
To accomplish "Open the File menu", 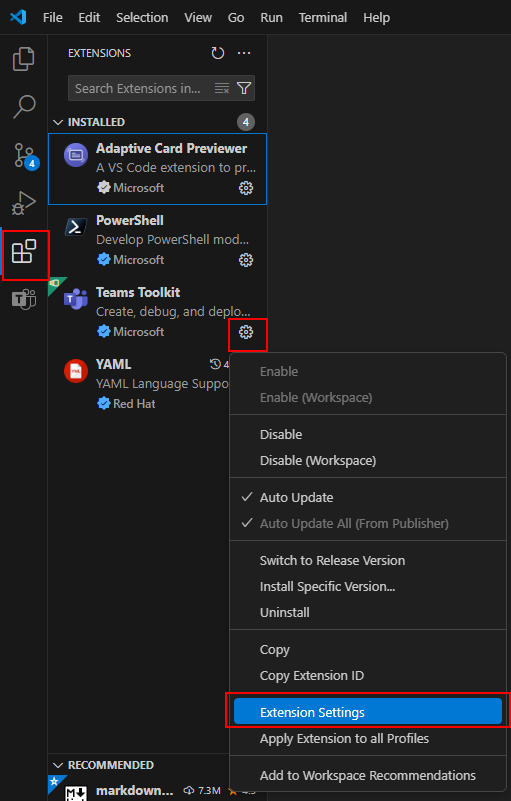I will click(53, 17).
